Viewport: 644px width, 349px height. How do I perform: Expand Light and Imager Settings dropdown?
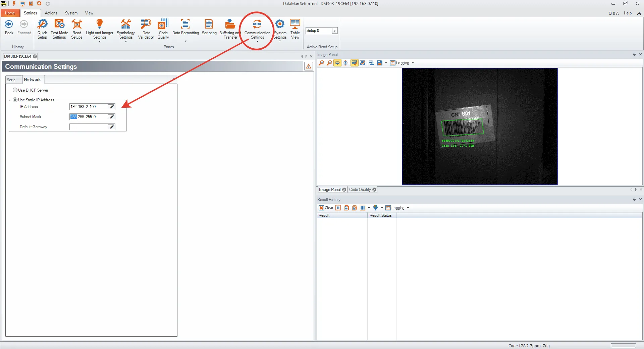(100, 41)
